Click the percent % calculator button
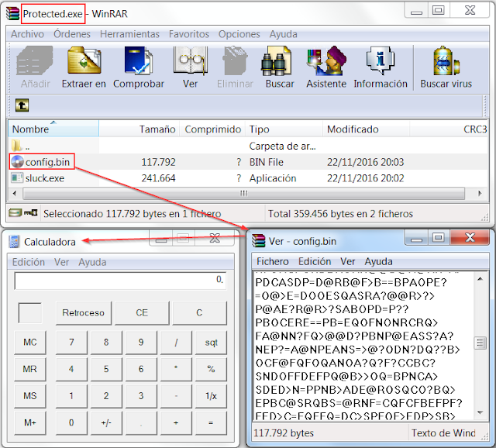Viewport: 496px width, 448px height. (x=211, y=369)
